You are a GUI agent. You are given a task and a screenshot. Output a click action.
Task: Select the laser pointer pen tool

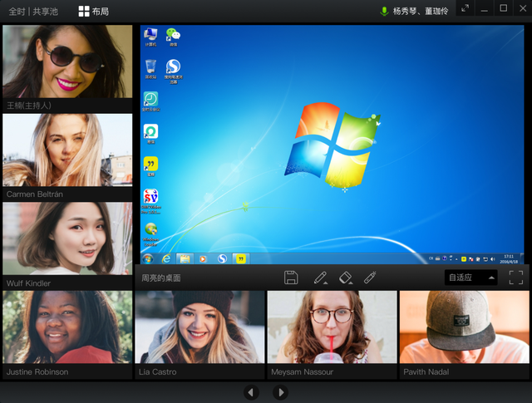pyautogui.click(x=370, y=278)
